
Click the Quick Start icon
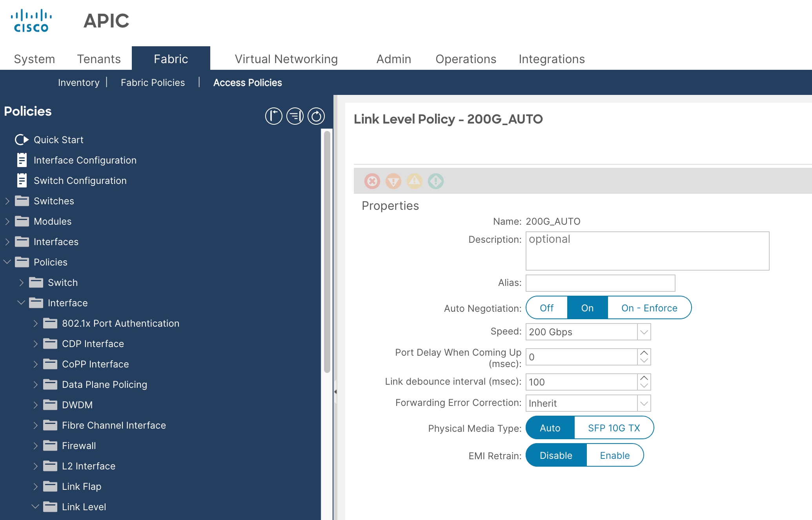point(22,140)
